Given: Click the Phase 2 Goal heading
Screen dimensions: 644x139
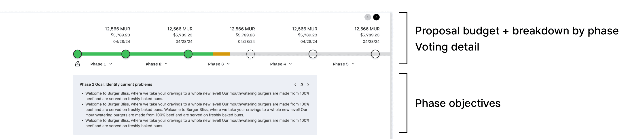Looking at the screenshot, I should (116, 84).
